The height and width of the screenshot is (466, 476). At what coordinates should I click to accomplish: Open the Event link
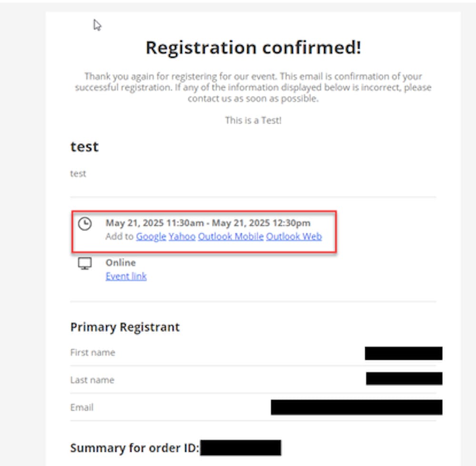126,276
